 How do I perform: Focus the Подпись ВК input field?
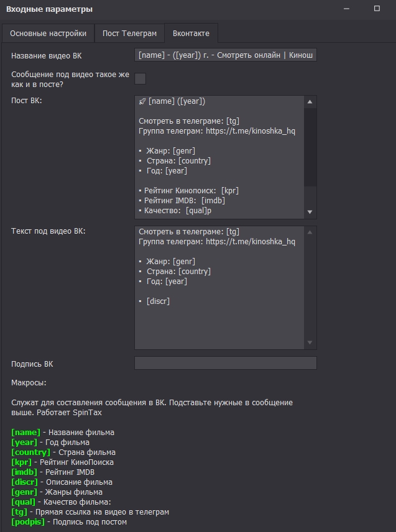[x=225, y=363]
